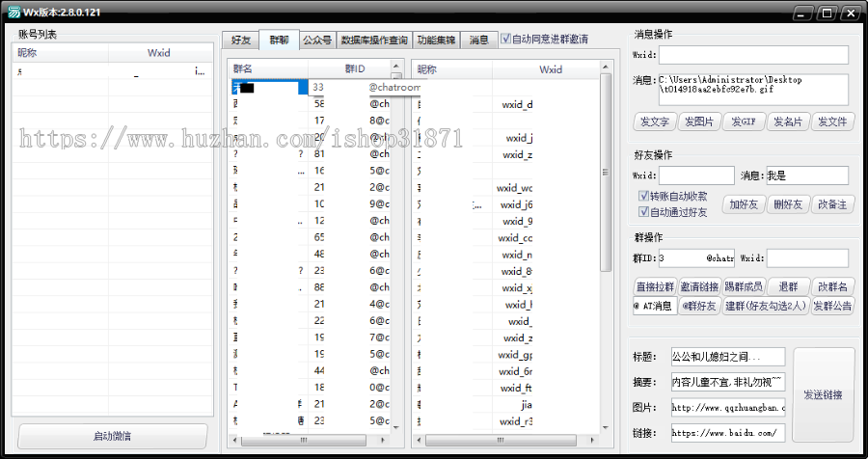
Task: Open the 数据库操作查询 tab
Action: [374, 40]
